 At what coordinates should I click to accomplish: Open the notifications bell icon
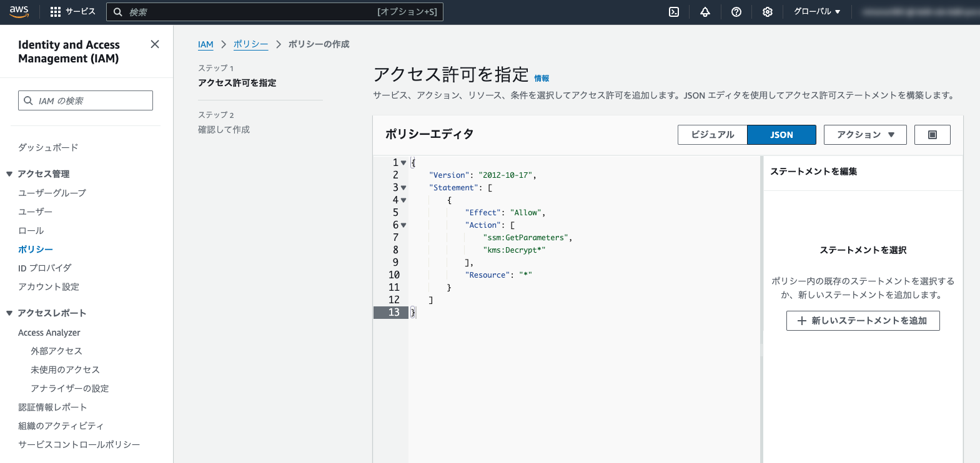pos(705,12)
